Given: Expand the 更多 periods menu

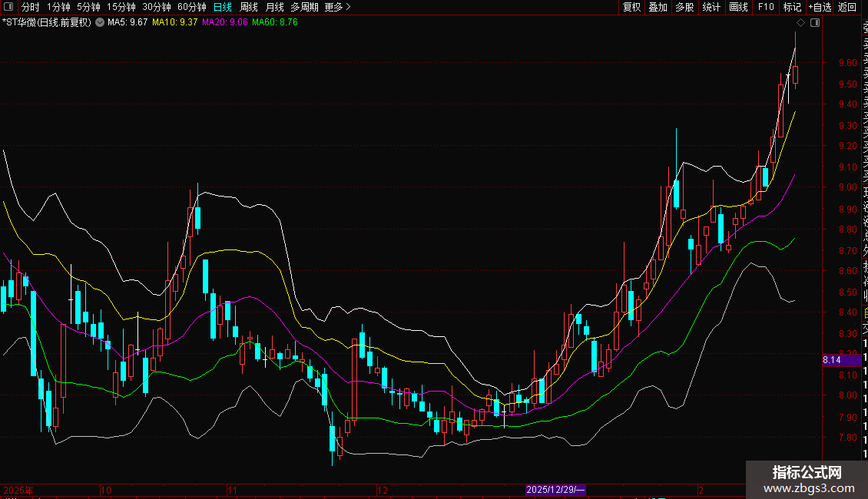Looking at the screenshot, I should [x=337, y=7].
